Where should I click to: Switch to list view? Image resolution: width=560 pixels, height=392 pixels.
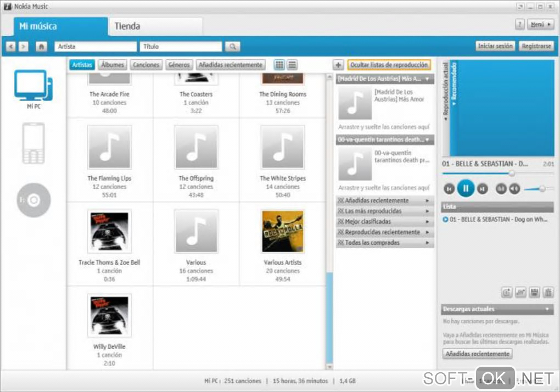tap(292, 65)
